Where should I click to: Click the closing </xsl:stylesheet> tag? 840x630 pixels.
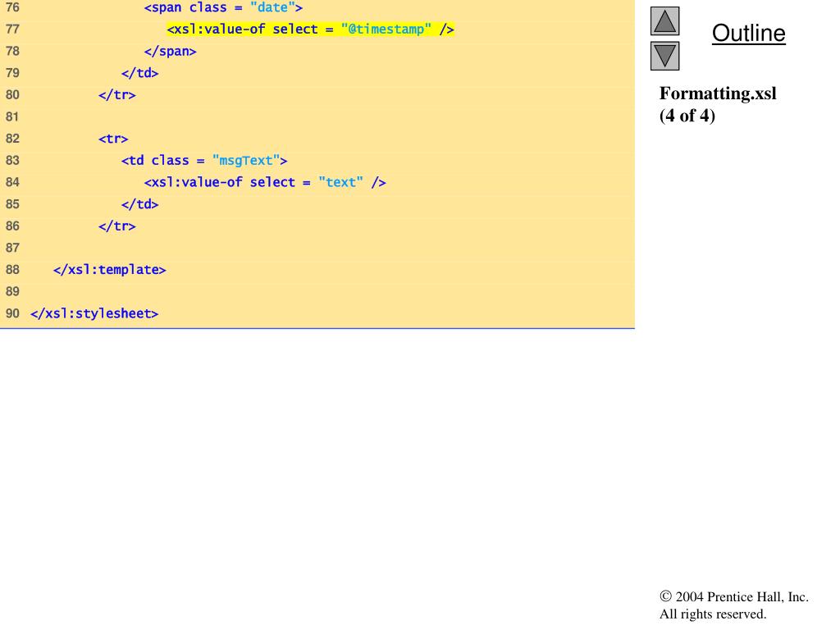click(x=94, y=313)
